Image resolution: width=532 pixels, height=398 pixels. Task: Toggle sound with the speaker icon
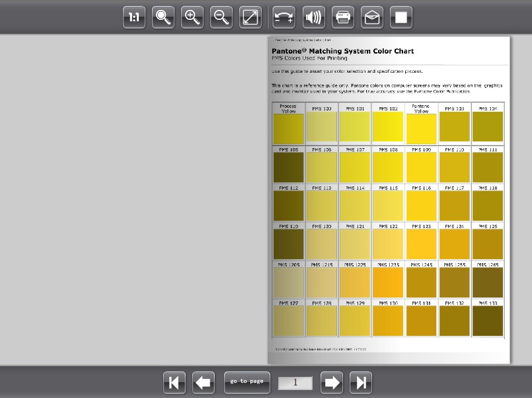point(313,17)
